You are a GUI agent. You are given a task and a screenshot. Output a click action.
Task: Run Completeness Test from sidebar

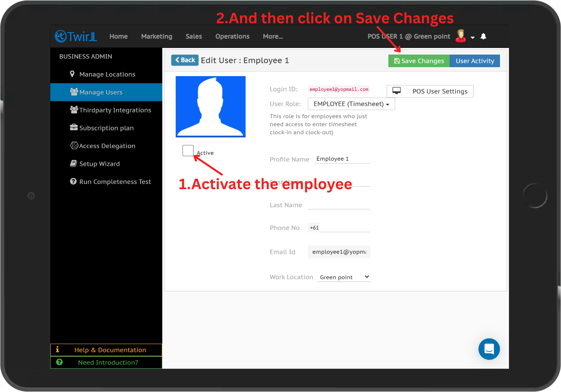coord(115,182)
